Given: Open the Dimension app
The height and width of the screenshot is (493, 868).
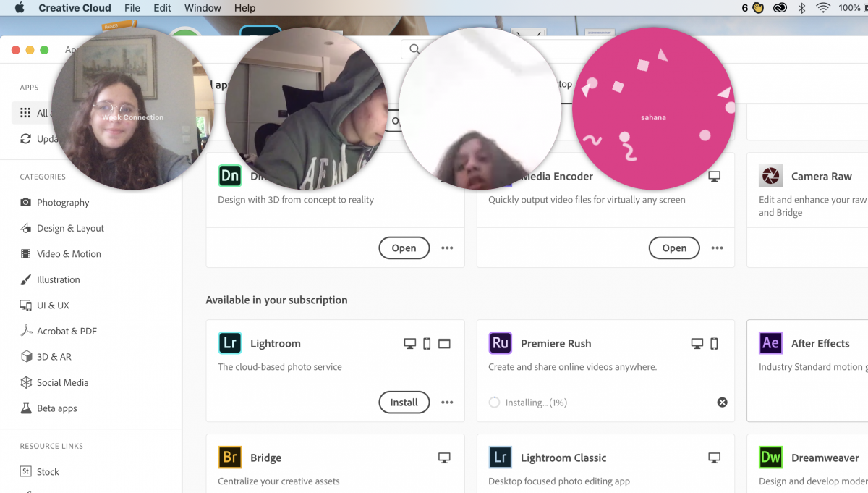Looking at the screenshot, I should pyautogui.click(x=404, y=248).
